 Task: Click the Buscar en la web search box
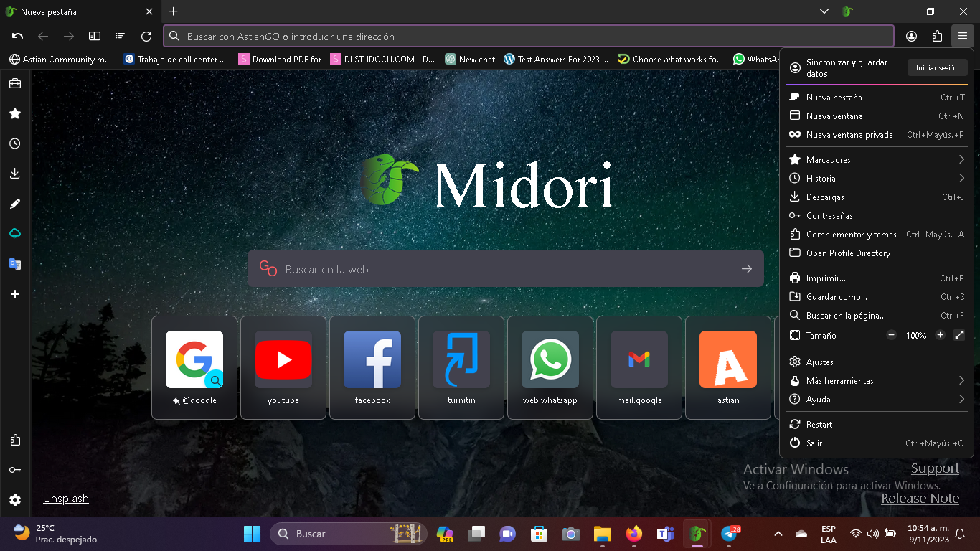505,269
